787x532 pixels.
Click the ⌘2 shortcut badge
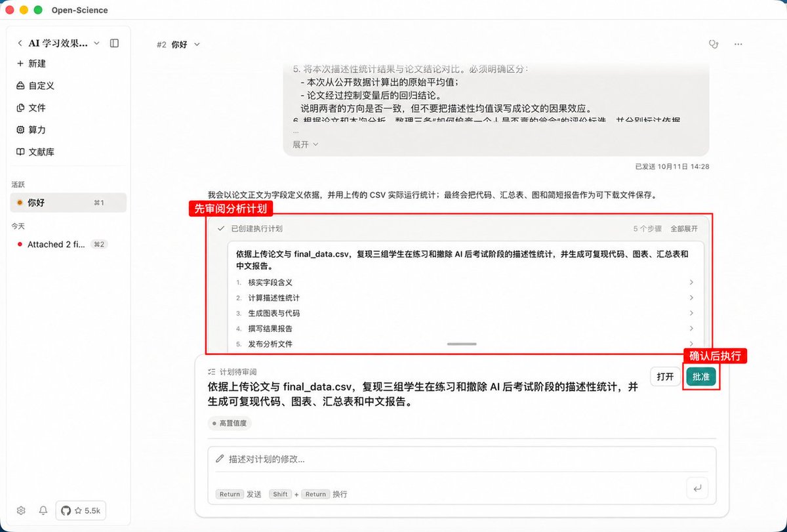(x=99, y=244)
